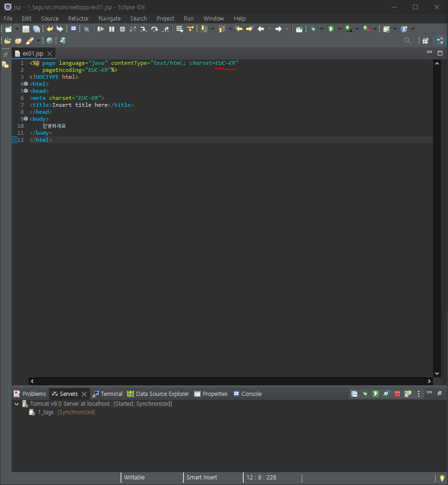
Task: Open the File menu
Action: (x=8, y=19)
